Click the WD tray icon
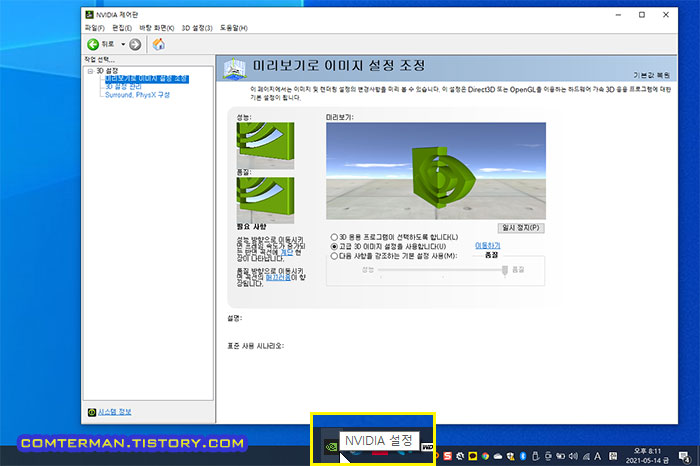Screen dimensions: 700x466 pos(427,447)
